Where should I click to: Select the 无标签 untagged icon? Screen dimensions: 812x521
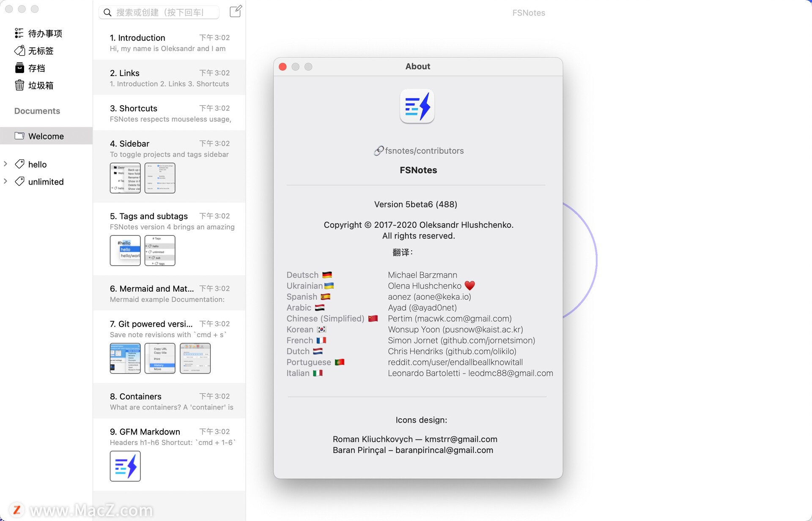pos(19,51)
